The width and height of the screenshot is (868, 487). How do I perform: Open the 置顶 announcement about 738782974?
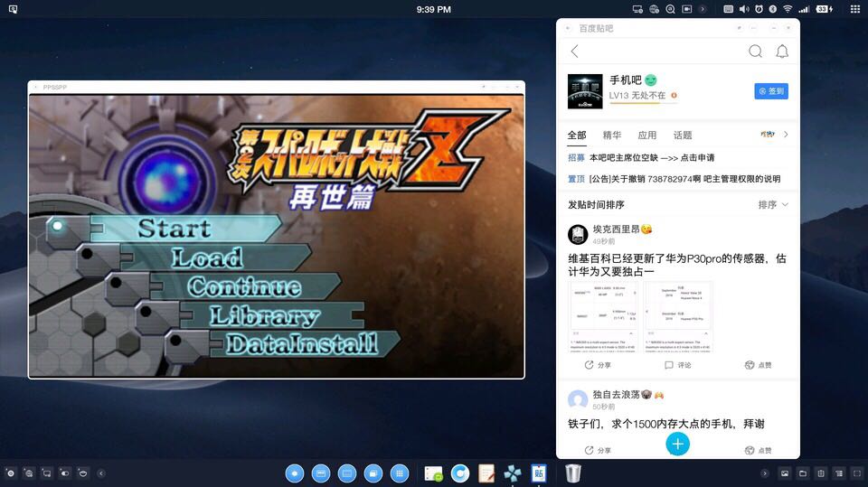675,179
